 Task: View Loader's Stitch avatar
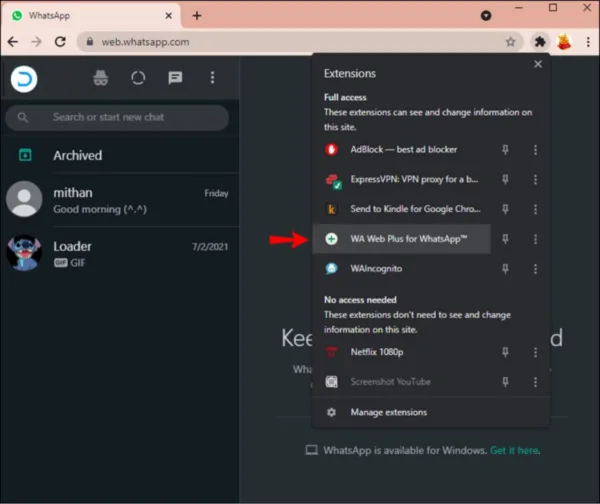click(x=24, y=253)
